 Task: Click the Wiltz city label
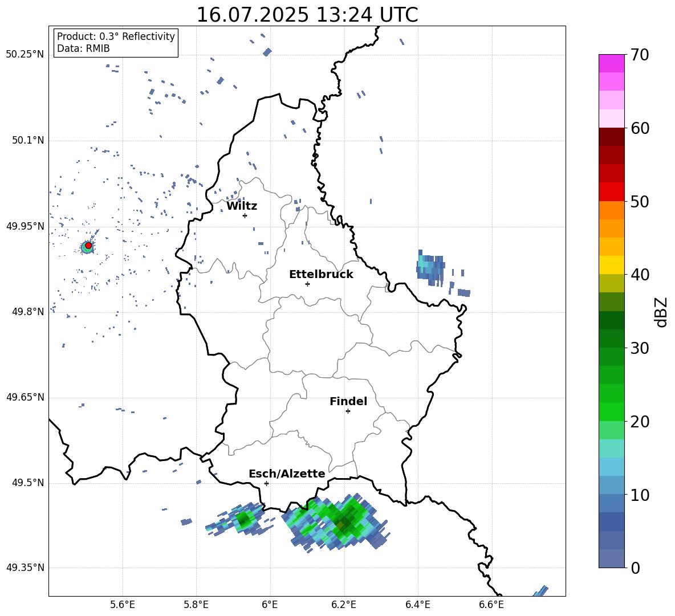pos(242,206)
